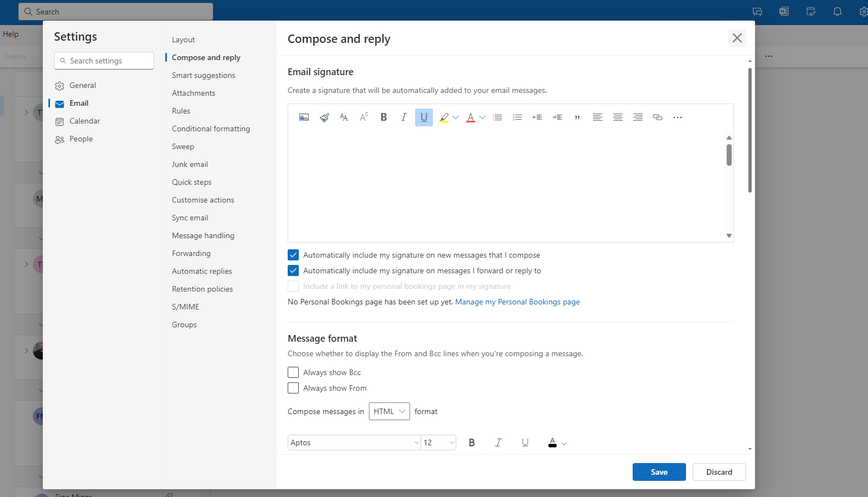Open HTML message format dropdown

coord(389,411)
